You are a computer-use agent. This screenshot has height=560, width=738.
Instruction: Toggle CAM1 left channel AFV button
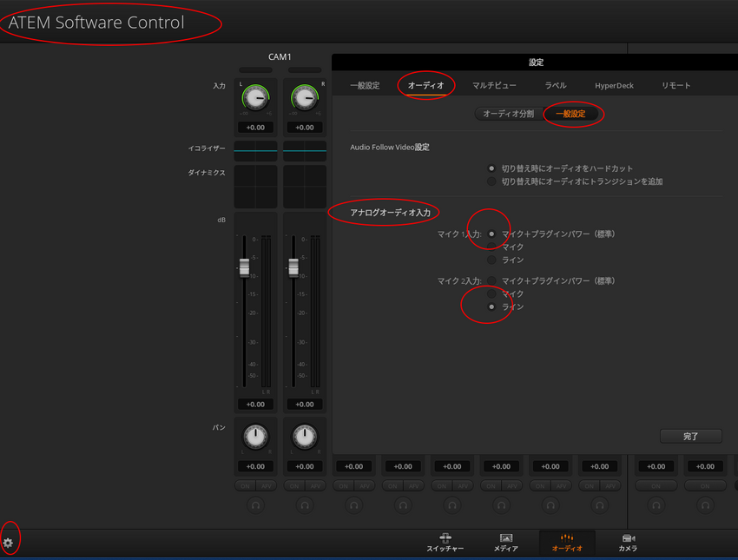tap(267, 485)
